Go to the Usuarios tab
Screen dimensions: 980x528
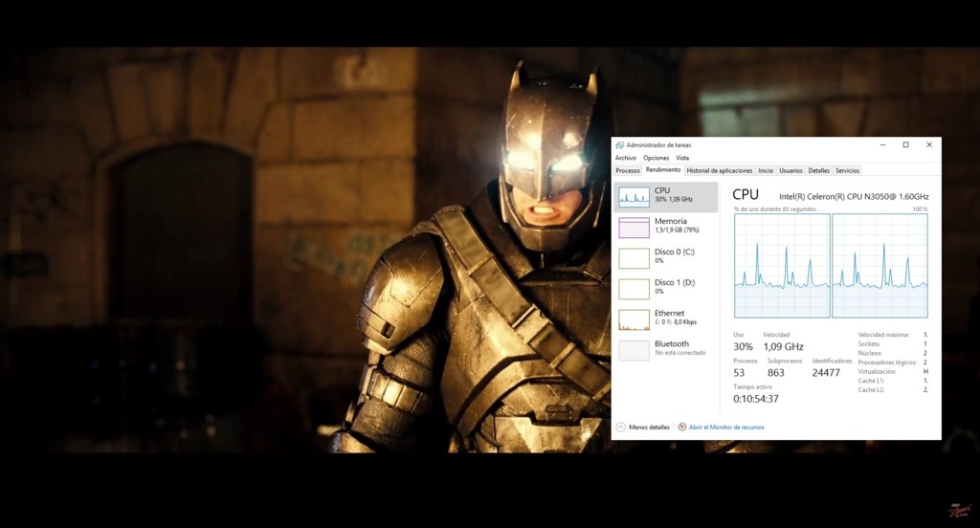pyautogui.click(x=791, y=170)
